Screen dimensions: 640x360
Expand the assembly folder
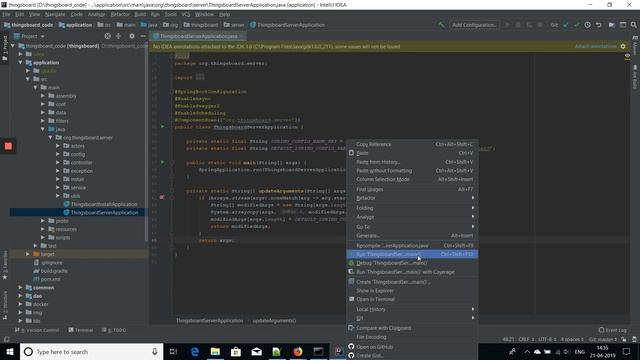click(x=43, y=96)
